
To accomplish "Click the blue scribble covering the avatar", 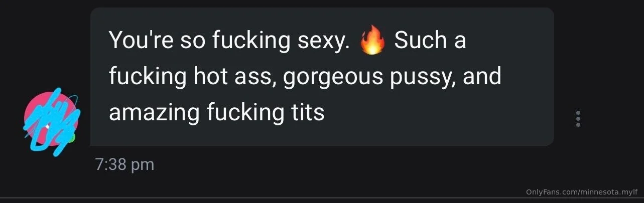I will tap(52, 121).
